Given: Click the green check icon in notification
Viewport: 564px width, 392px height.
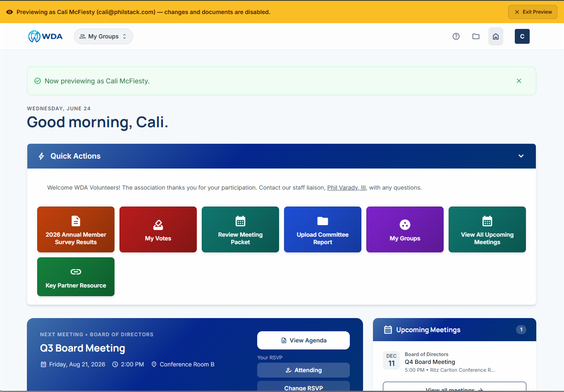Looking at the screenshot, I should 38,81.
